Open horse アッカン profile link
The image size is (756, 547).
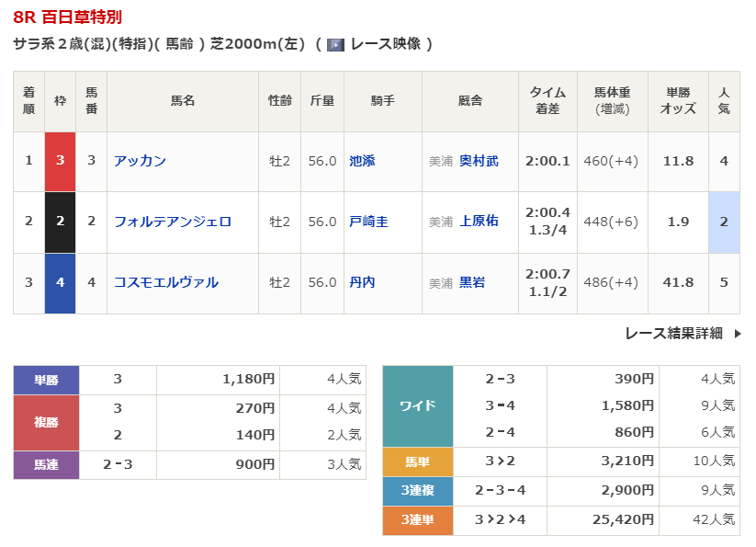pos(140,161)
